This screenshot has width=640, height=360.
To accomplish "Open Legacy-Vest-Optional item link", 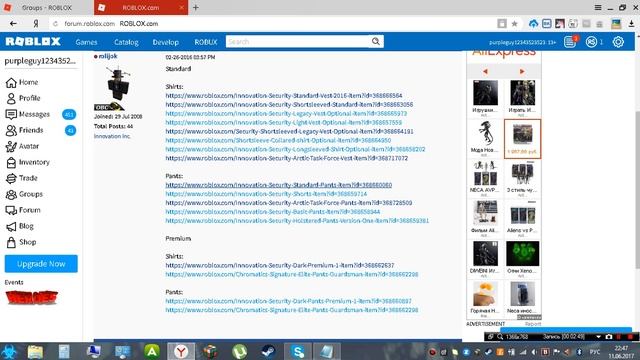I will (286, 113).
